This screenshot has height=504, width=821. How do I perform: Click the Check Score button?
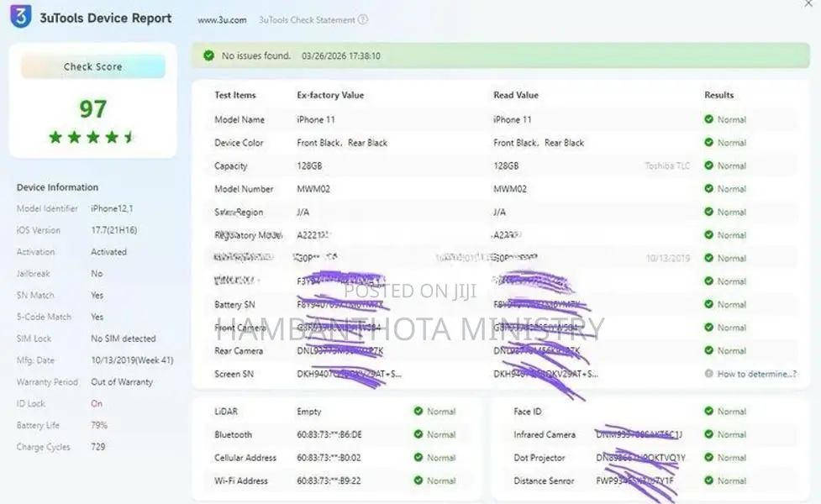coord(92,66)
